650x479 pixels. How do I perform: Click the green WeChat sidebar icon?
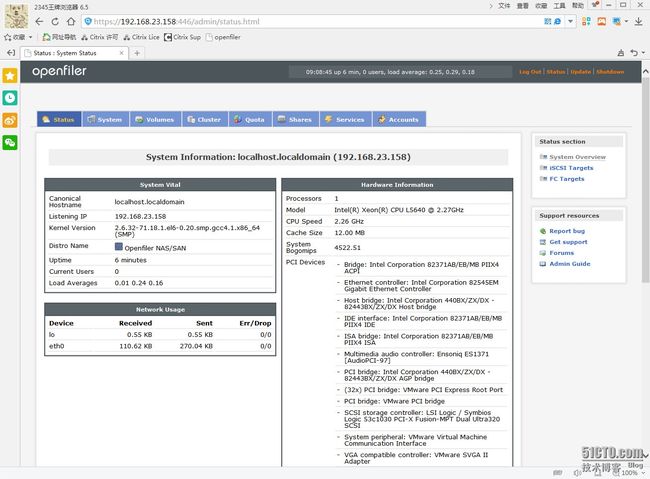pyautogui.click(x=10, y=143)
